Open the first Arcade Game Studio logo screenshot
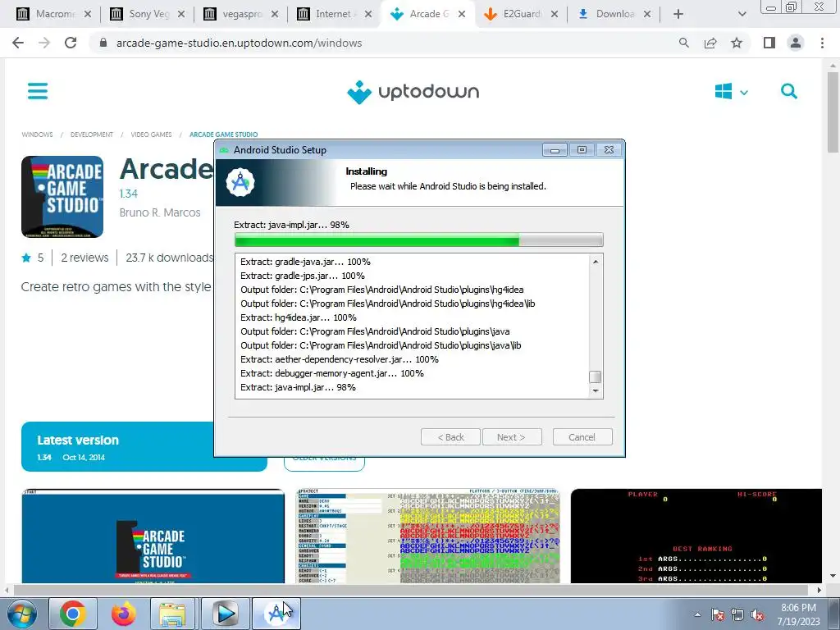The height and width of the screenshot is (630, 840). coord(153,536)
